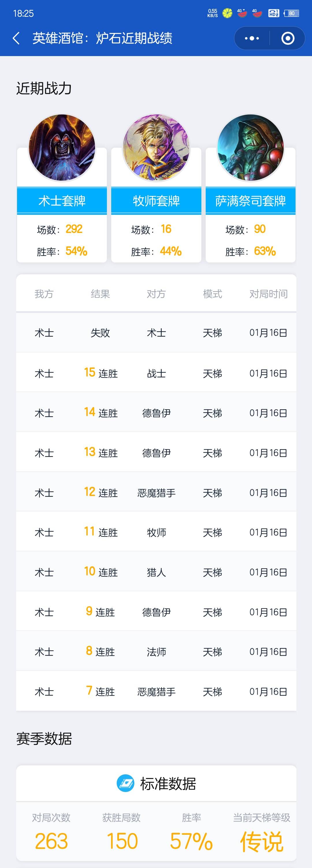Tap the 结果 column header

click(x=100, y=294)
